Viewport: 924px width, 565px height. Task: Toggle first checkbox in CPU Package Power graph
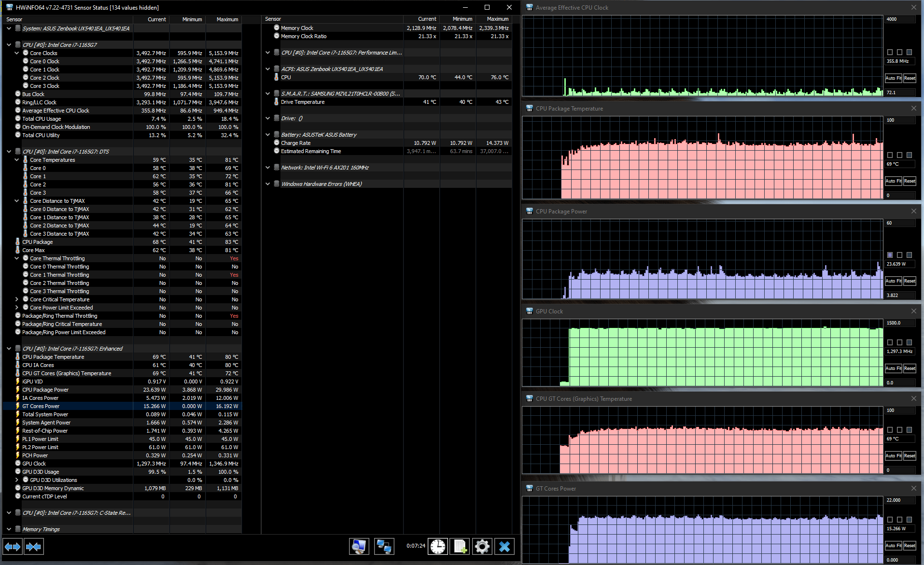click(x=890, y=255)
